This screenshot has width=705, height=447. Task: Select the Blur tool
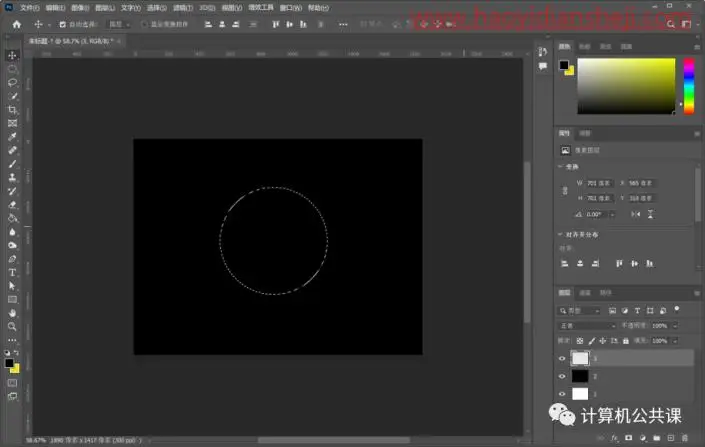click(12, 232)
